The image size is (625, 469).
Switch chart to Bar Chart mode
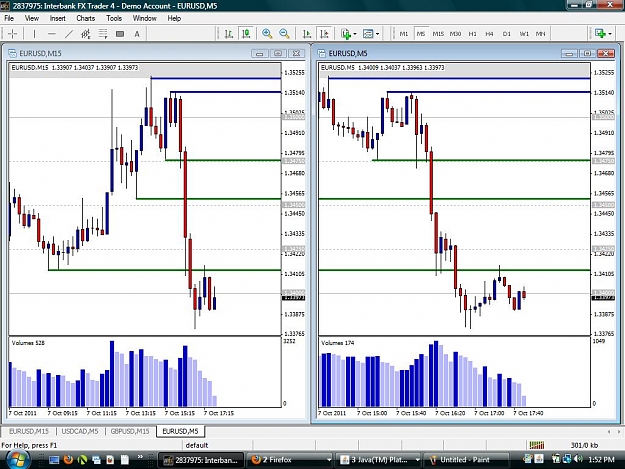click(x=229, y=34)
